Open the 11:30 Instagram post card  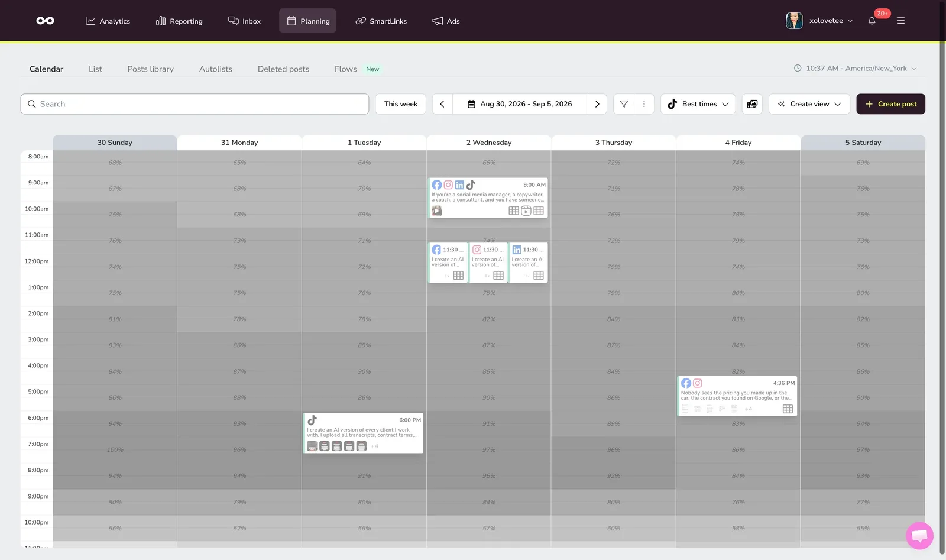click(488, 263)
